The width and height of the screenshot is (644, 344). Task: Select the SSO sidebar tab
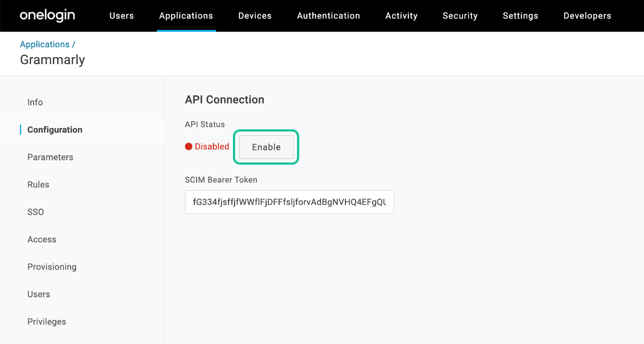click(35, 212)
